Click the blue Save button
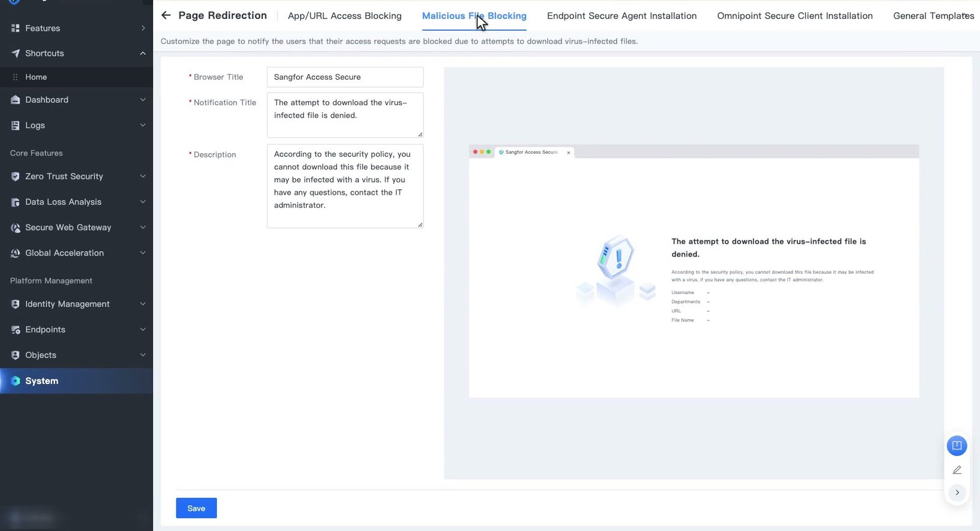 [196, 508]
